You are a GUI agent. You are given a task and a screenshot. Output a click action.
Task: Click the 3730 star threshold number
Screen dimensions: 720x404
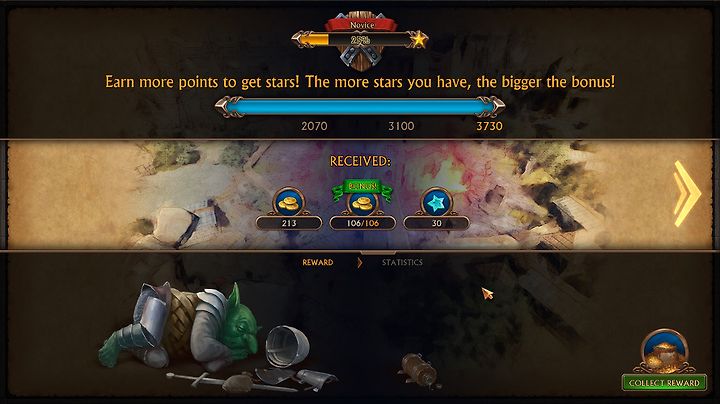point(489,126)
